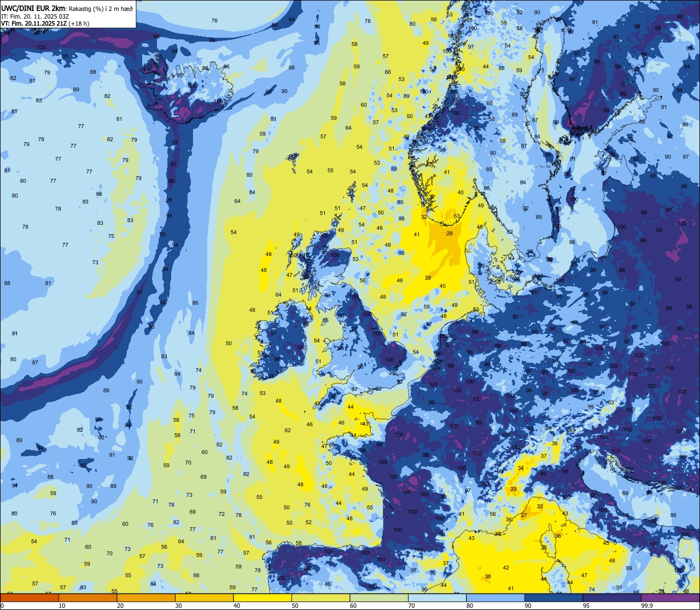Select the 0–10 % dark orange legend swatch

(30, 598)
